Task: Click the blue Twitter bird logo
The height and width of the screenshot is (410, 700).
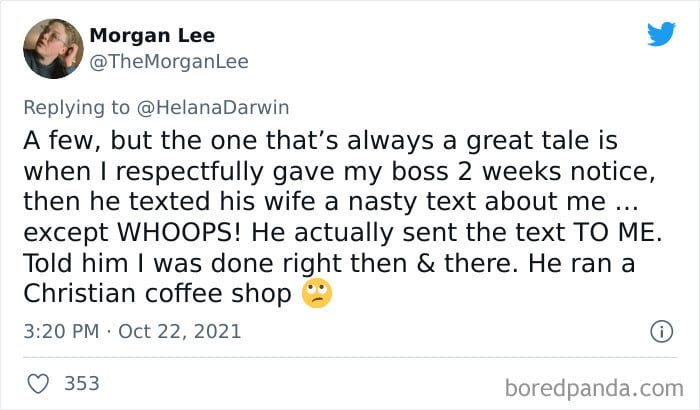Action: coord(661,33)
